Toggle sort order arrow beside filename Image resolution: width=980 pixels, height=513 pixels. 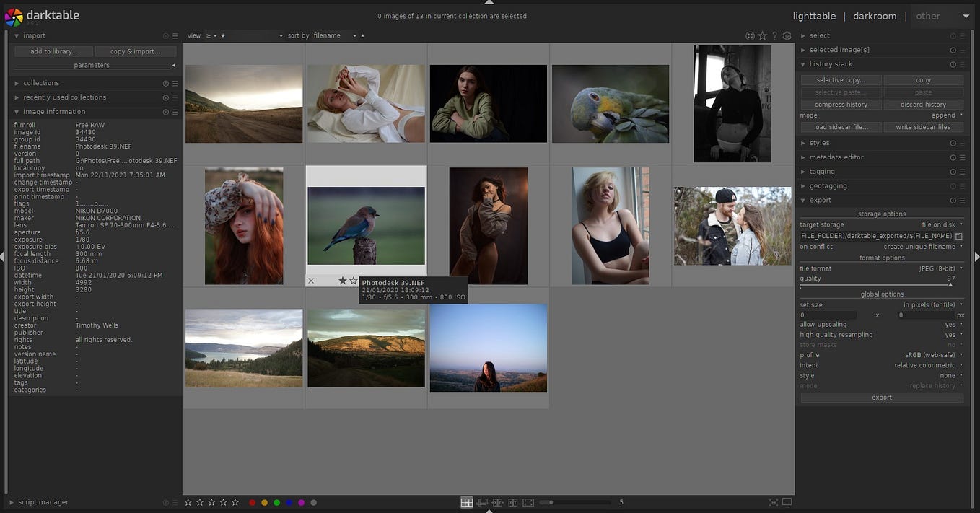(x=362, y=35)
